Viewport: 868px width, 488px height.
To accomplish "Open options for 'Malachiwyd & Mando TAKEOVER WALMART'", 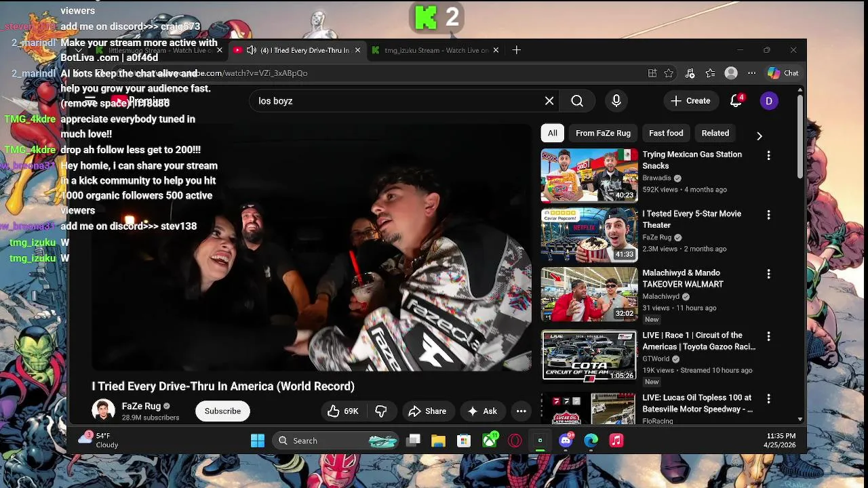I will pos(768,274).
